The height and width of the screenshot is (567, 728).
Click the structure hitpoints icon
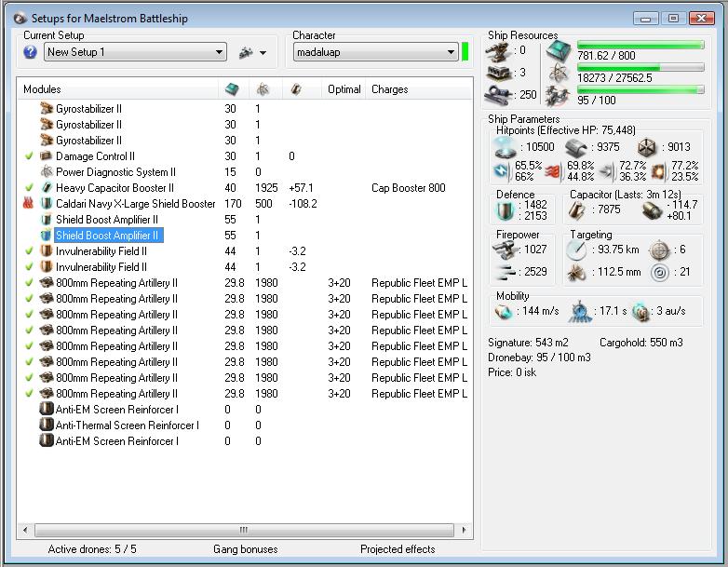click(648, 147)
